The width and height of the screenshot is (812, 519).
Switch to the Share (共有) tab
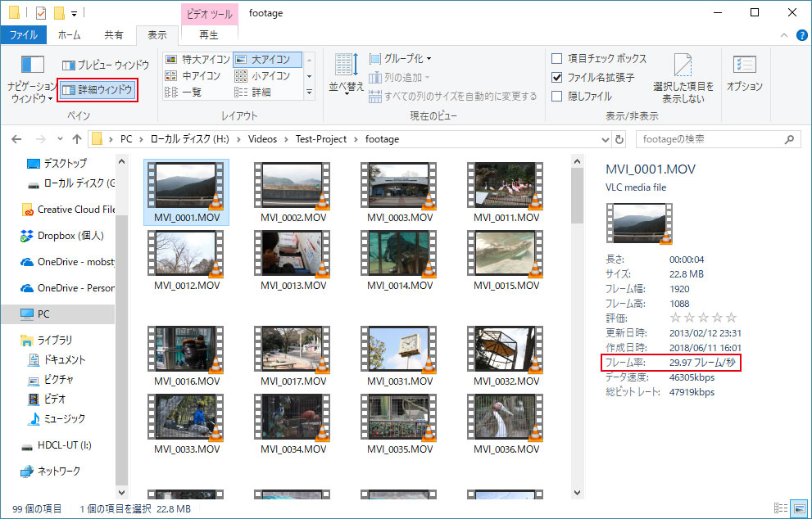tap(113, 34)
